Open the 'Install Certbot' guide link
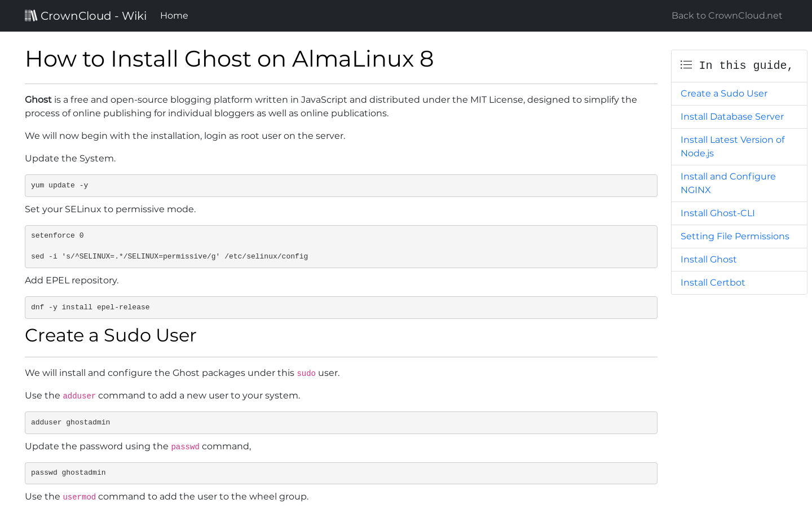 (712, 282)
